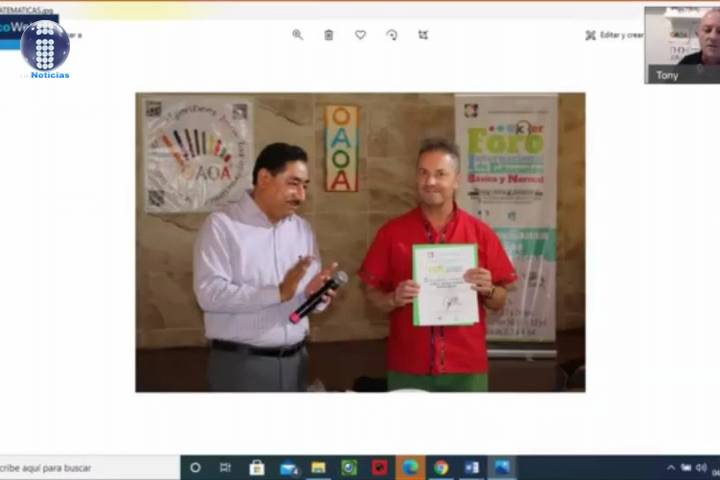This screenshot has height=480, width=720.
Task: Expand the system tray hidden icons chevron
Action: 670,468
